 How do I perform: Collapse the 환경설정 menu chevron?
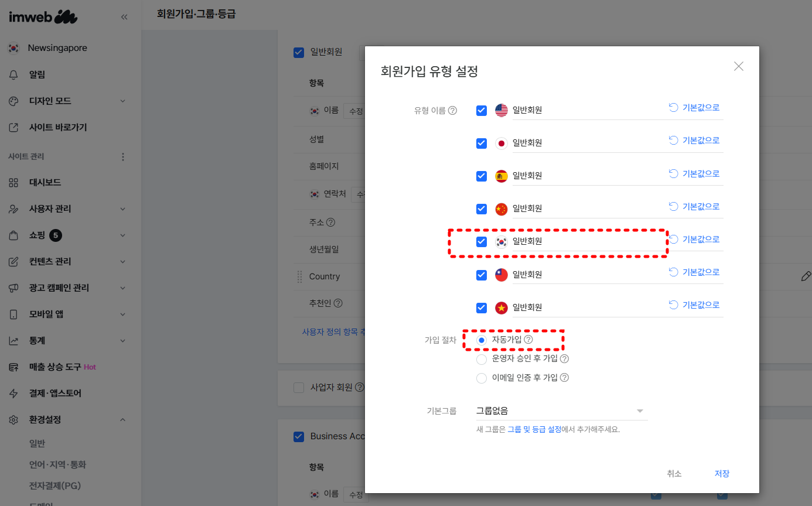pyautogui.click(x=123, y=420)
